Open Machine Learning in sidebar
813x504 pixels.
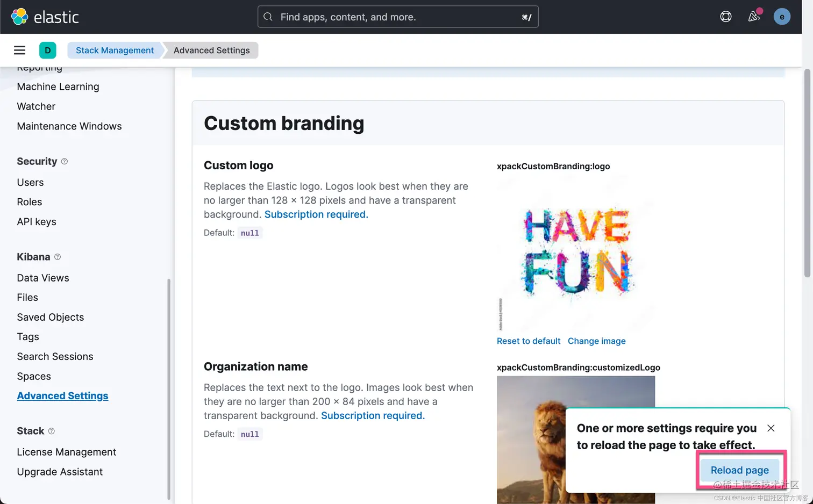[58, 87]
